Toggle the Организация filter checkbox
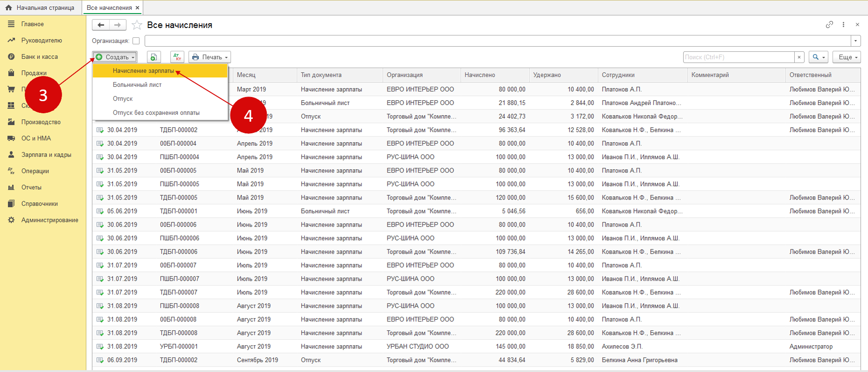Viewport: 868px width, 372px height. [x=136, y=41]
